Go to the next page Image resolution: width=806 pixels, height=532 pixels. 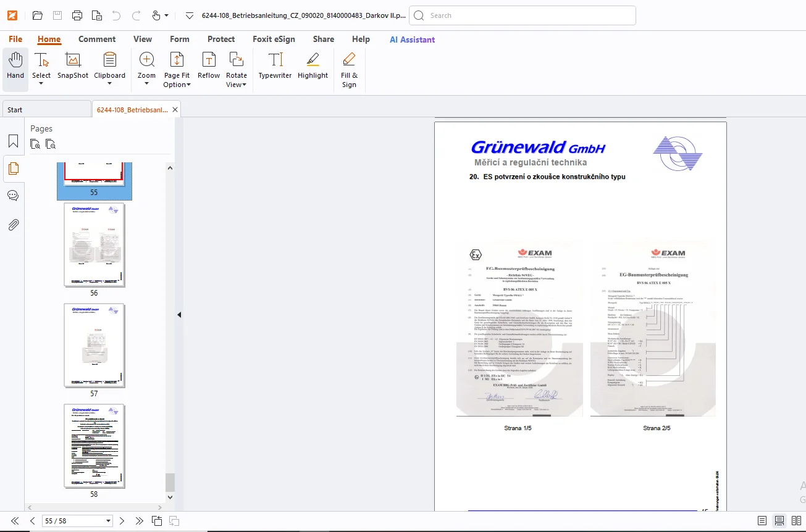122,521
